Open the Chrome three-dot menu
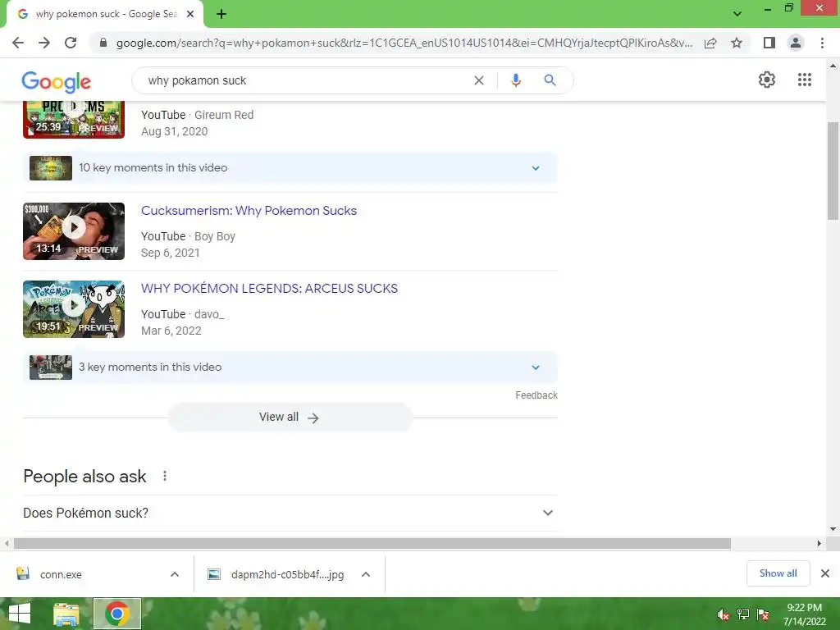Image resolution: width=840 pixels, height=630 pixels. [822, 43]
